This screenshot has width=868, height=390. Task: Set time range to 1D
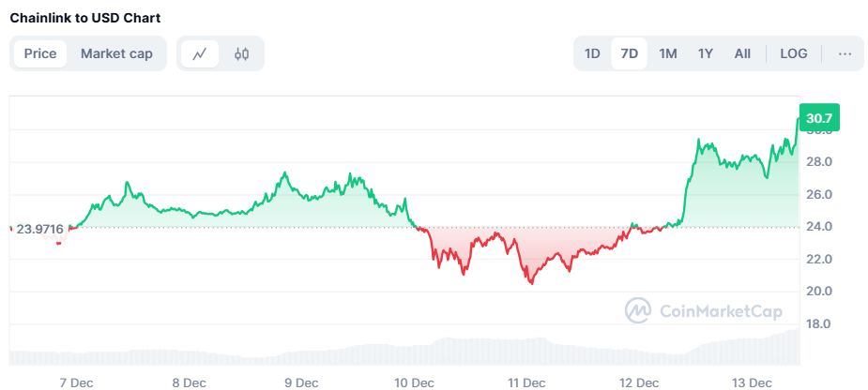click(x=592, y=53)
